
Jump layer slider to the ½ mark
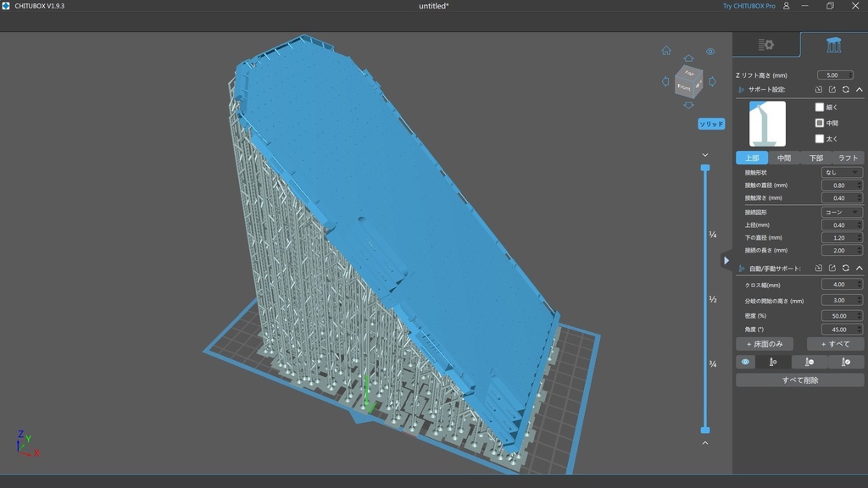click(x=713, y=299)
